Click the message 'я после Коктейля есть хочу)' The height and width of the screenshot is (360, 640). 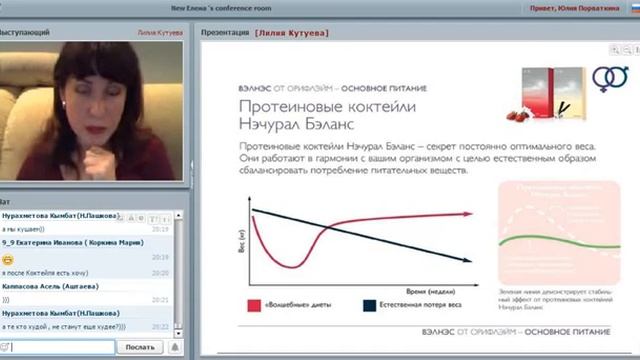coord(45,273)
